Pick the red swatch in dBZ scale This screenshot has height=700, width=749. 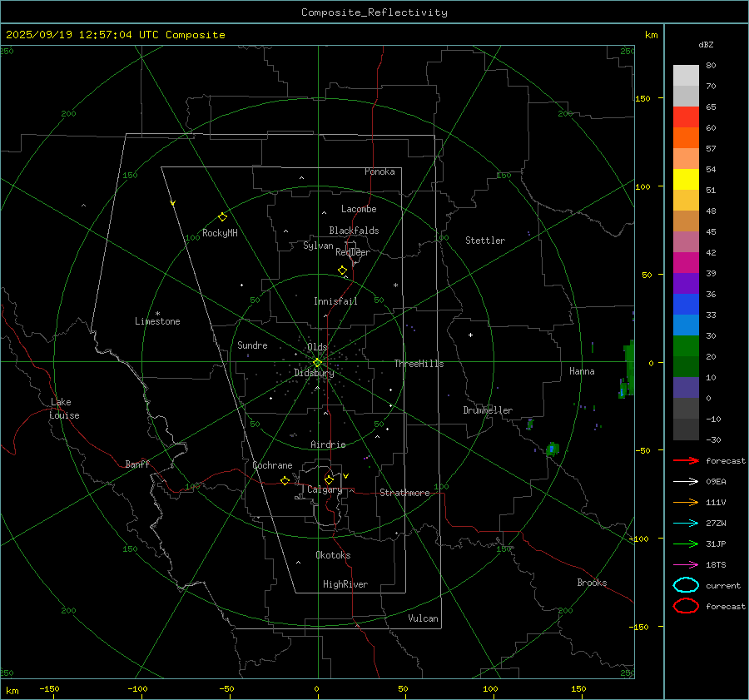tap(686, 117)
